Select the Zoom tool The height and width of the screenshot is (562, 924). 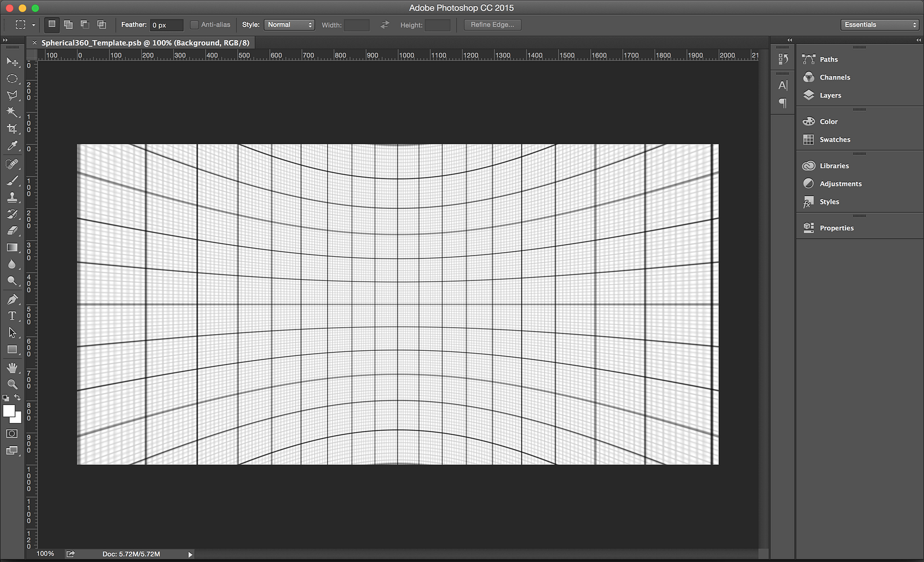[12, 384]
